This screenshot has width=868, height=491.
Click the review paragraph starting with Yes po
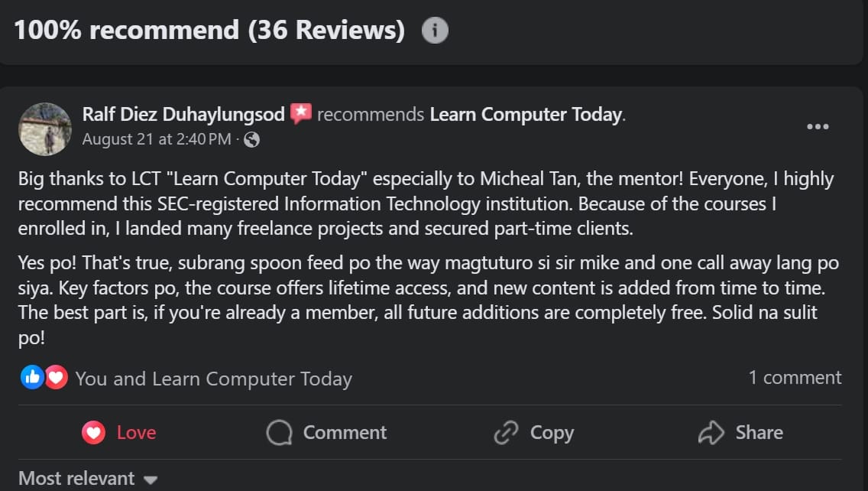428,300
